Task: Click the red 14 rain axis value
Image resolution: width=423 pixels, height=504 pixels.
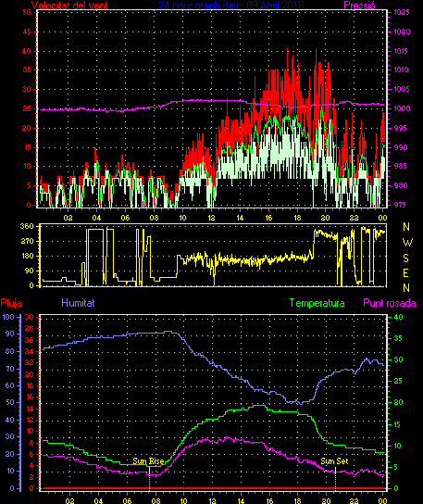Action: click(30, 409)
